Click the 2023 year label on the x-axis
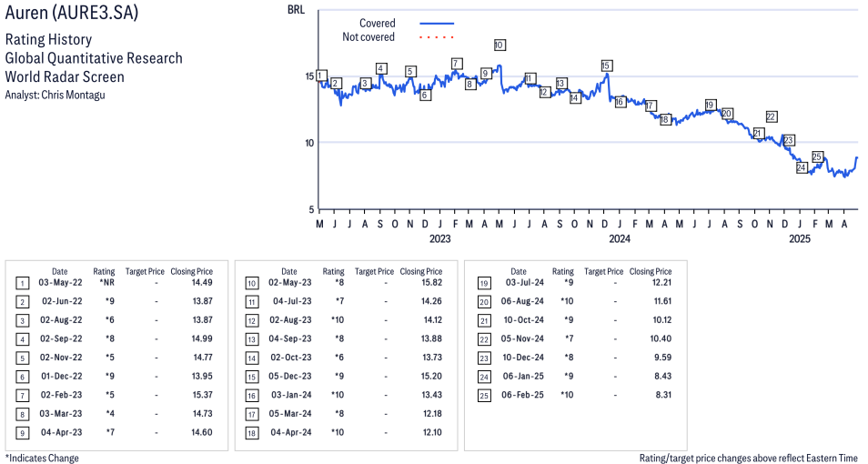This screenshot has width=868, height=464. pyautogui.click(x=439, y=238)
